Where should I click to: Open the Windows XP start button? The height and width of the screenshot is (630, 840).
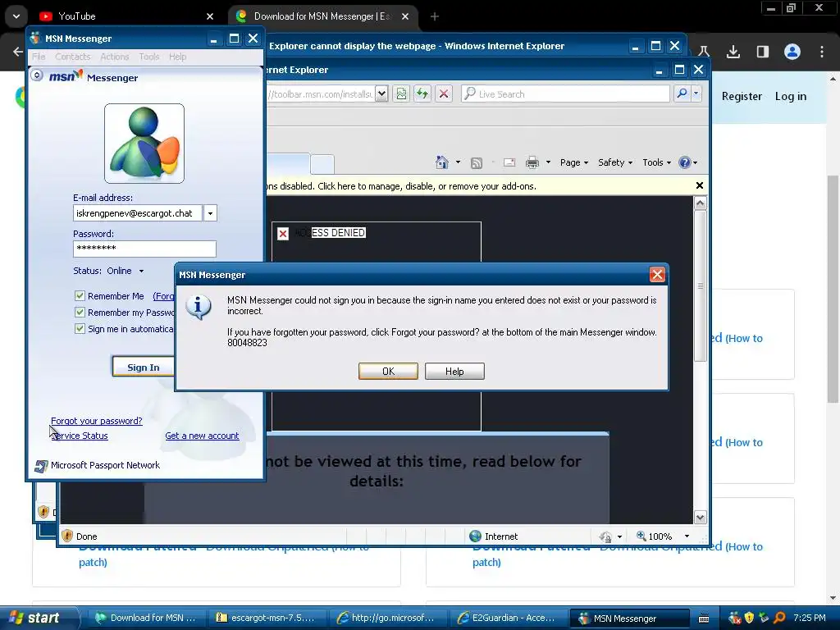point(35,618)
